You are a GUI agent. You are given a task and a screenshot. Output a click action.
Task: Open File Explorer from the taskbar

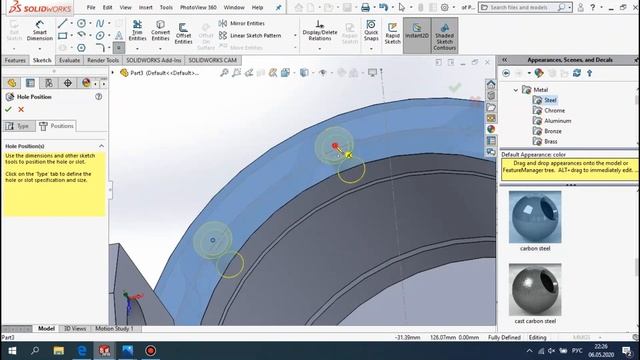click(58, 351)
